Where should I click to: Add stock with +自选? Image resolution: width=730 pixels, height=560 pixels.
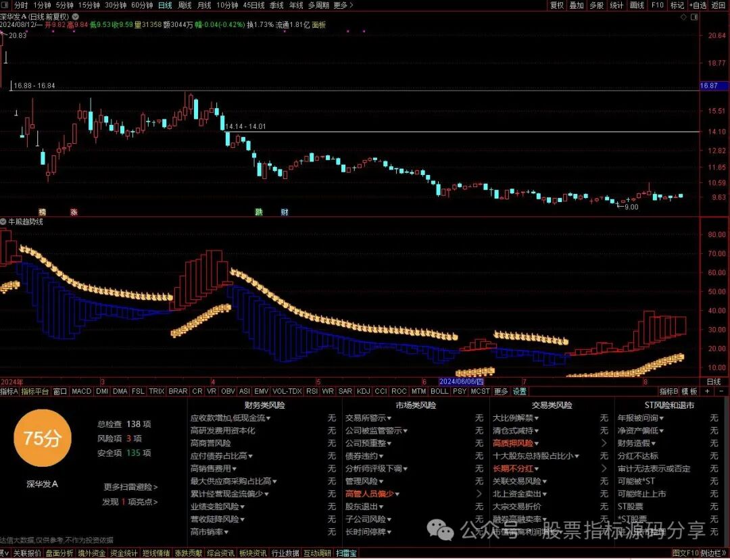[x=698, y=5]
